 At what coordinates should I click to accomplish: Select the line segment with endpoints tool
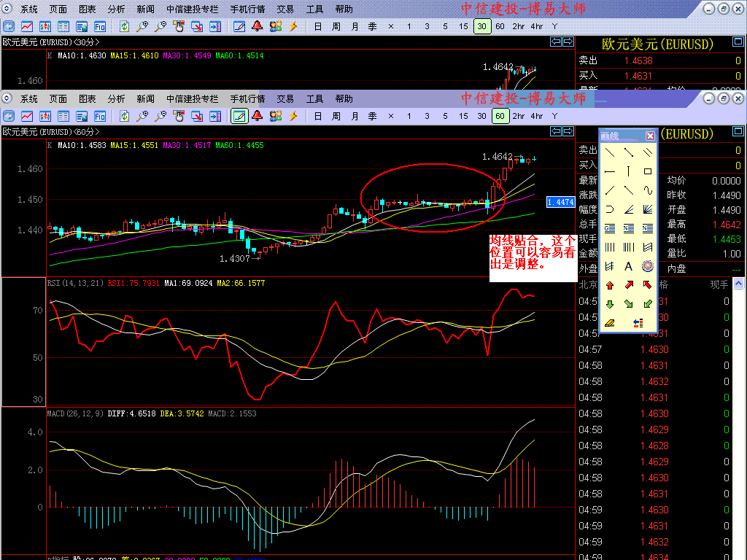click(x=629, y=152)
